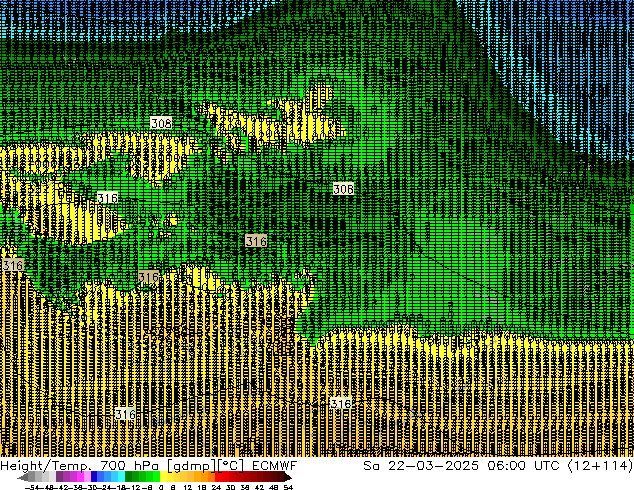This screenshot has width=634, height=490.
Task: Select the 316 label at the map's left edge
Action: pyautogui.click(x=13, y=265)
